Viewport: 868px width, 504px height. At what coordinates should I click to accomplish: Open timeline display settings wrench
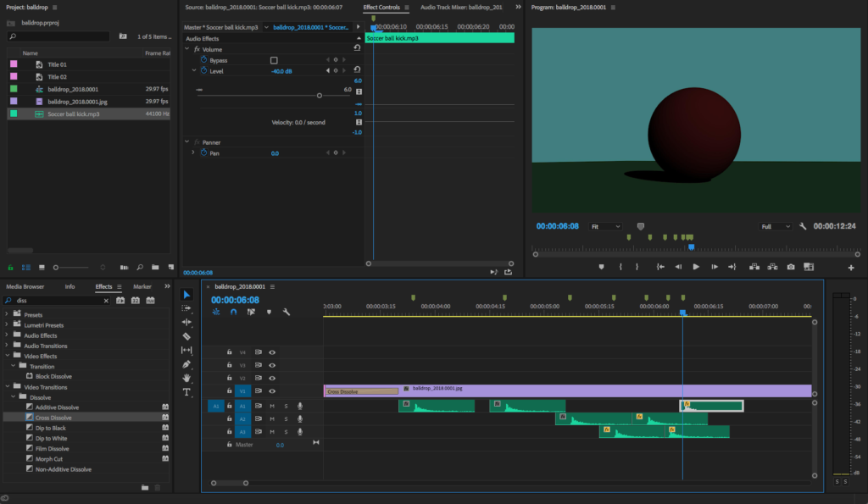click(287, 312)
